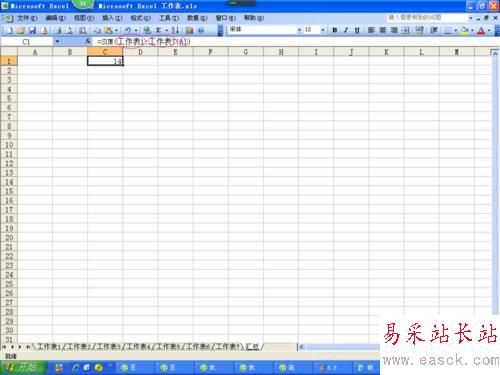The image size is (500, 375).
Task: Click the Print icon in toolbar
Action: pyautogui.click(x=58, y=30)
